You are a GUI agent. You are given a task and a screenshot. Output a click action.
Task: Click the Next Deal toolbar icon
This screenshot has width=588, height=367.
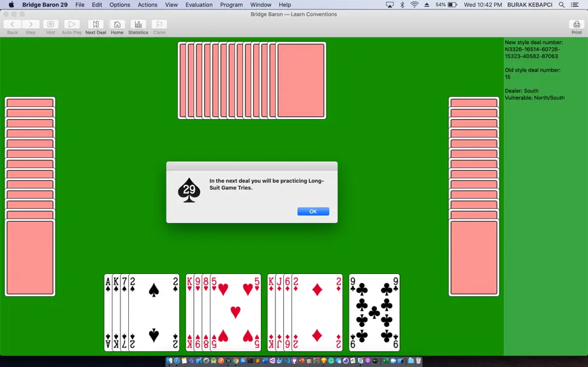click(96, 24)
